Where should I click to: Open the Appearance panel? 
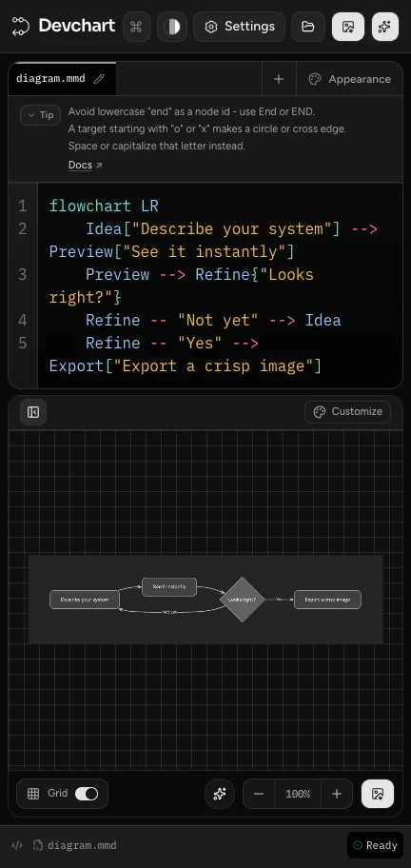coord(349,79)
